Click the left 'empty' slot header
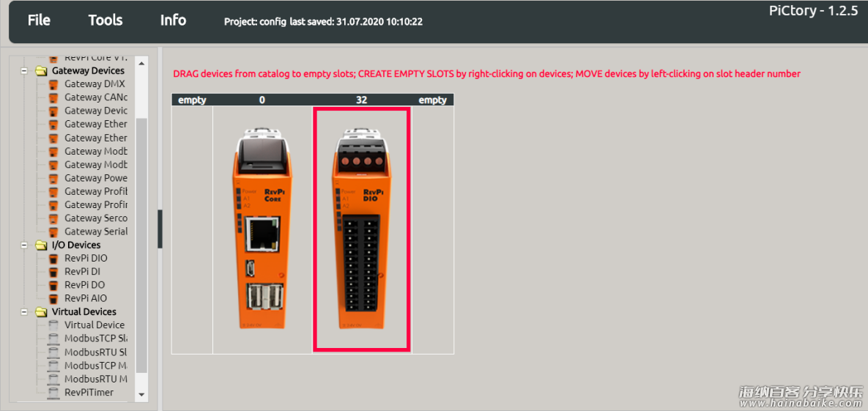The height and width of the screenshot is (411, 868). [x=192, y=100]
